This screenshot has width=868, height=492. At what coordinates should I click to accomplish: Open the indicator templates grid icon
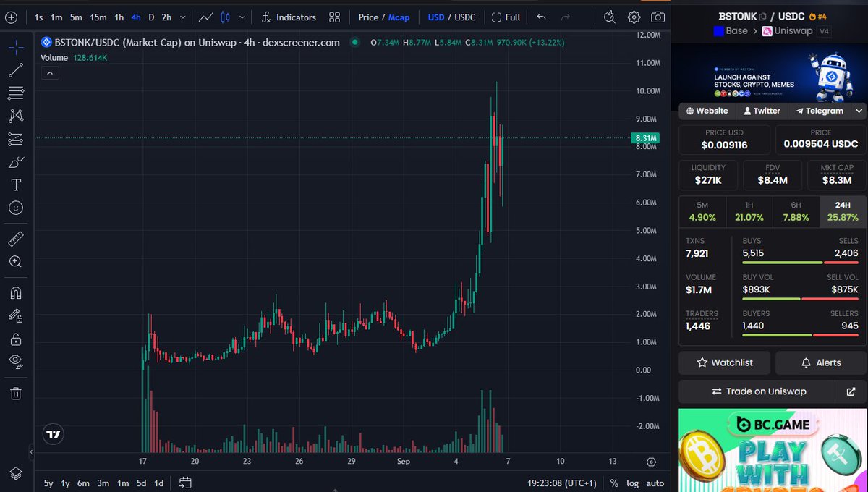point(334,17)
